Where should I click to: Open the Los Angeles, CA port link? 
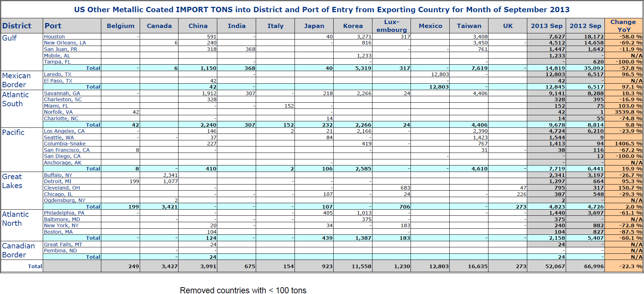(x=64, y=131)
